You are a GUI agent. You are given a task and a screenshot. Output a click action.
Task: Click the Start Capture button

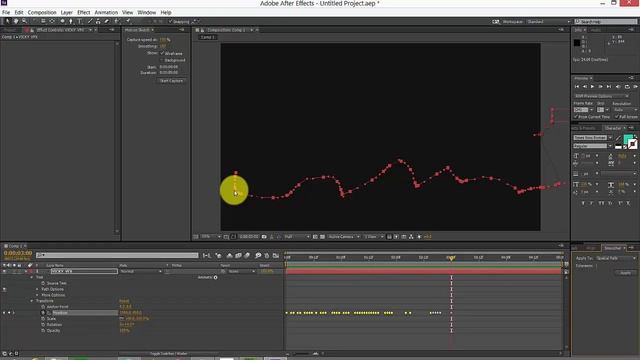[171, 81]
